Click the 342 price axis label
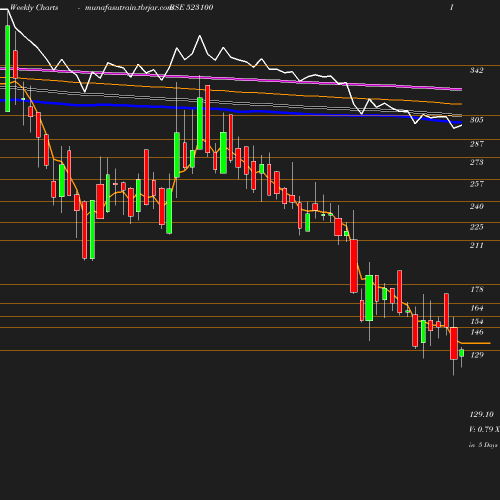Screen dimensions: 500x500 pos(476,70)
